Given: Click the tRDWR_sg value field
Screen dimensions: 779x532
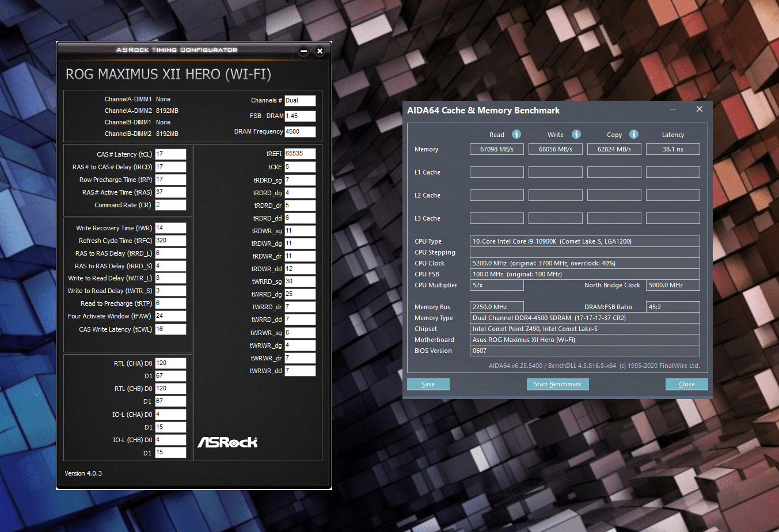Looking at the screenshot, I should click(300, 231).
